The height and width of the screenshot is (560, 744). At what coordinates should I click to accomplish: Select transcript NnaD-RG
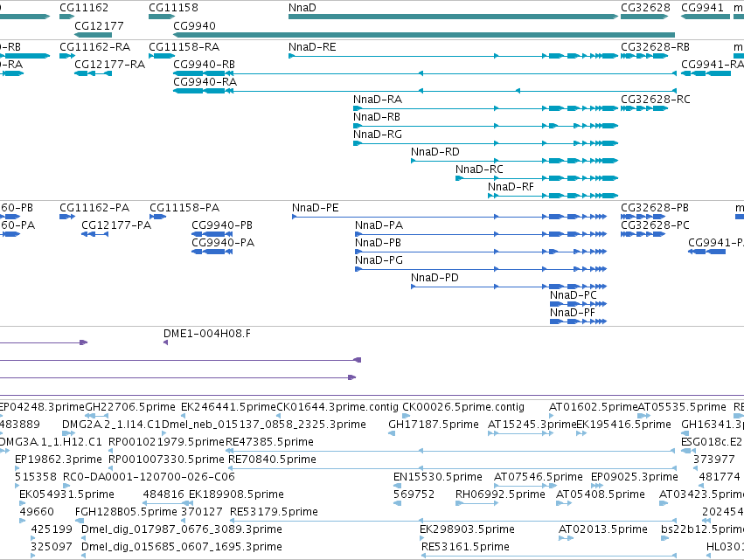[x=486, y=143]
